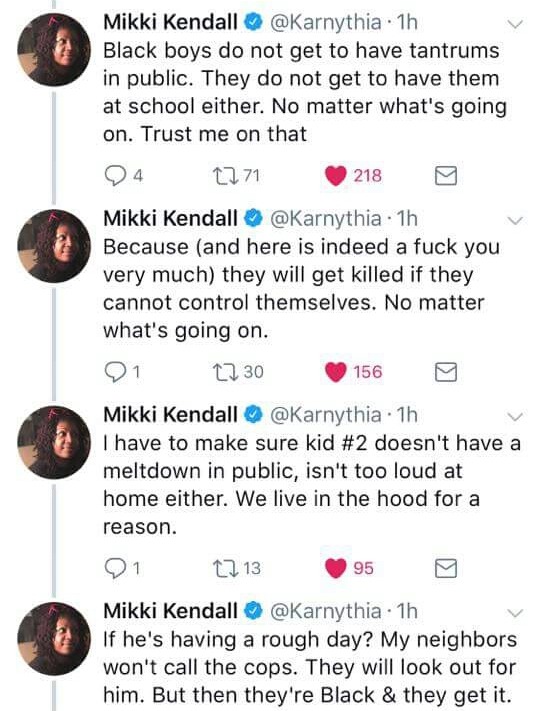Open the fourth tweet's chevron dropdown
This screenshot has height=711, width=538.
click(x=515, y=613)
